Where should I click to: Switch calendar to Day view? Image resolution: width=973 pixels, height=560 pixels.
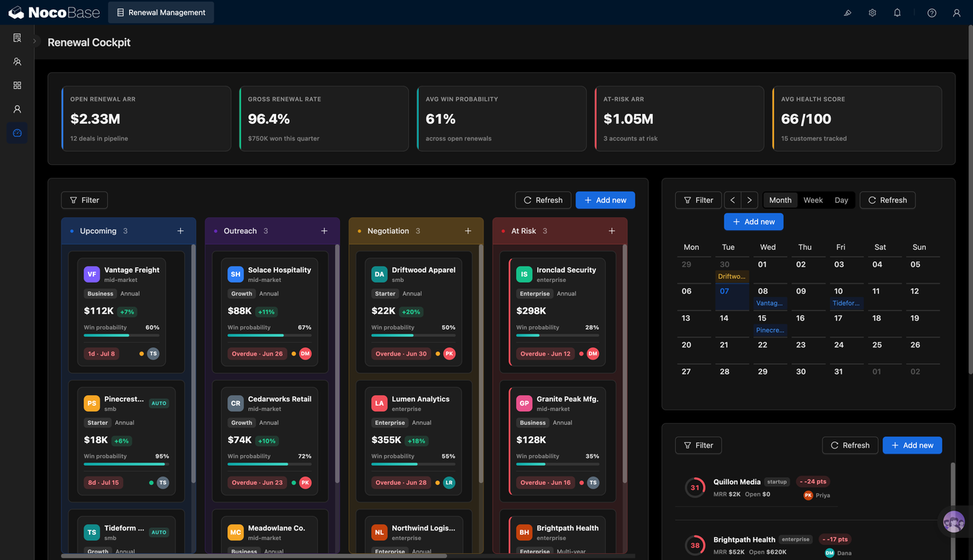point(841,200)
